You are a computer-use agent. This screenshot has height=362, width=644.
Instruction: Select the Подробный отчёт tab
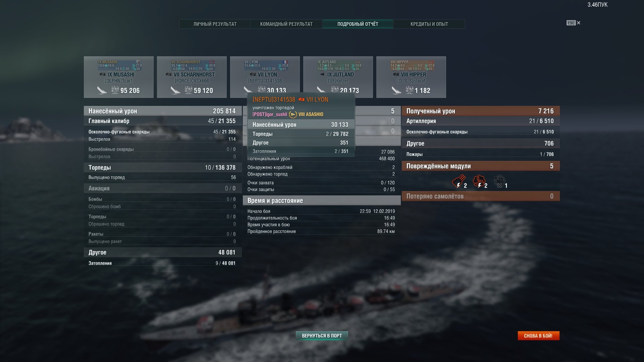pos(358,24)
